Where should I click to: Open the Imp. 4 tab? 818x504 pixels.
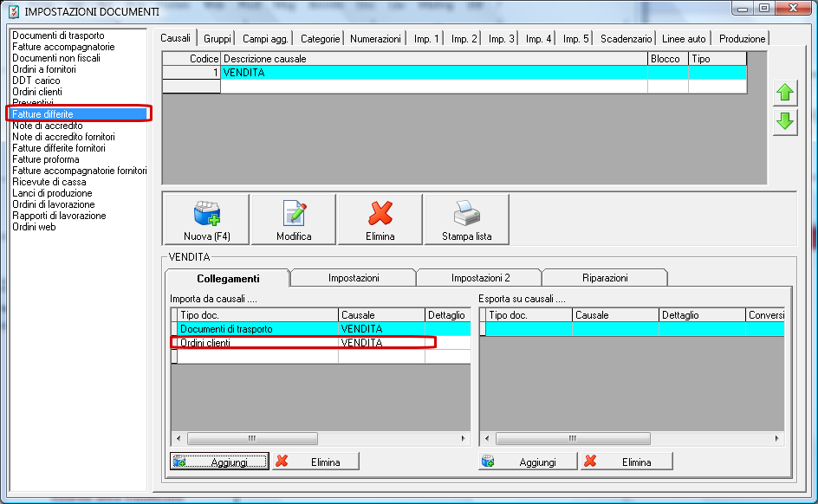pos(538,39)
